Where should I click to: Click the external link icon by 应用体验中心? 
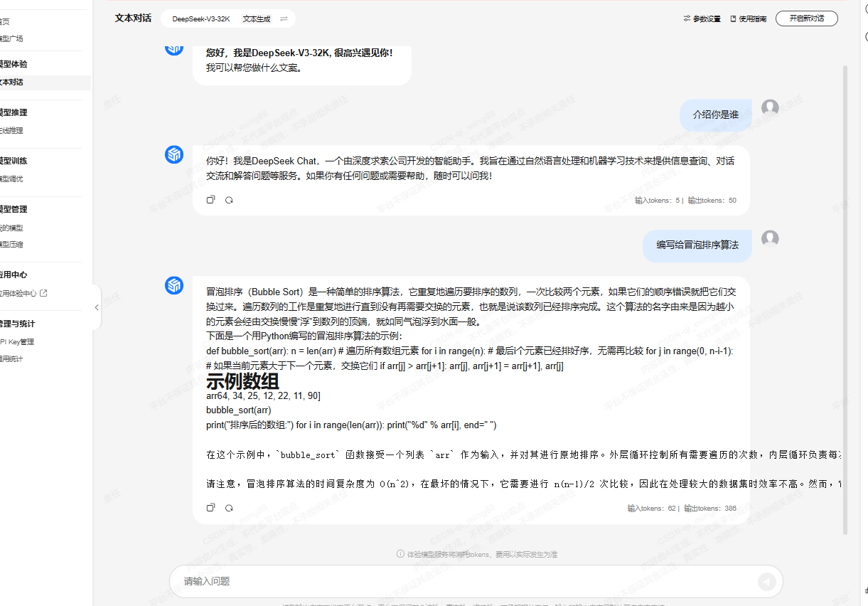pos(43,293)
